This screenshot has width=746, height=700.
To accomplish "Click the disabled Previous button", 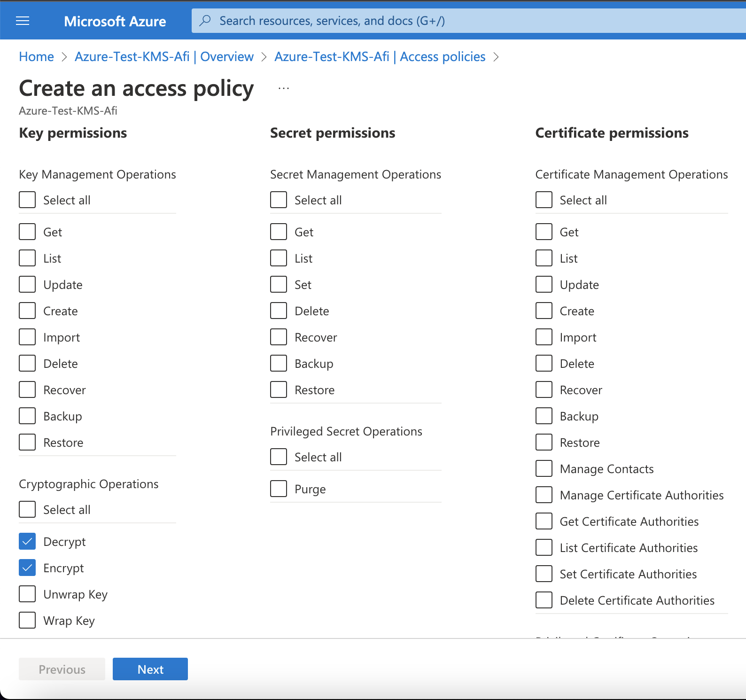I will coord(62,669).
